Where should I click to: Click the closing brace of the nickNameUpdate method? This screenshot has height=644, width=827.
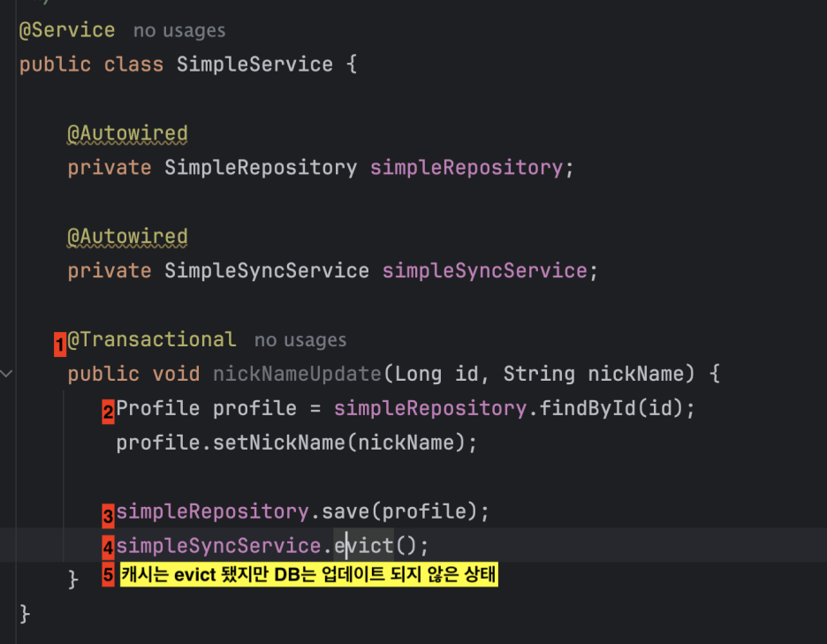pyautogui.click(x=73, y=580)
